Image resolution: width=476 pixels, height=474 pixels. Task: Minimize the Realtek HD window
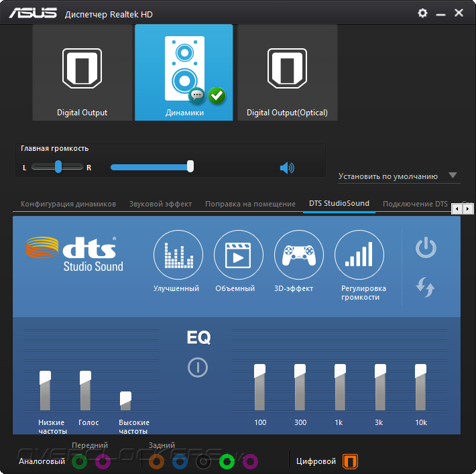click(x=440, y=14)
